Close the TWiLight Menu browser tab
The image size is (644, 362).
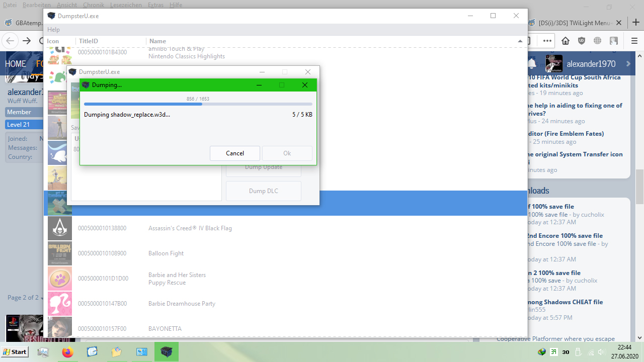[619, 23]
